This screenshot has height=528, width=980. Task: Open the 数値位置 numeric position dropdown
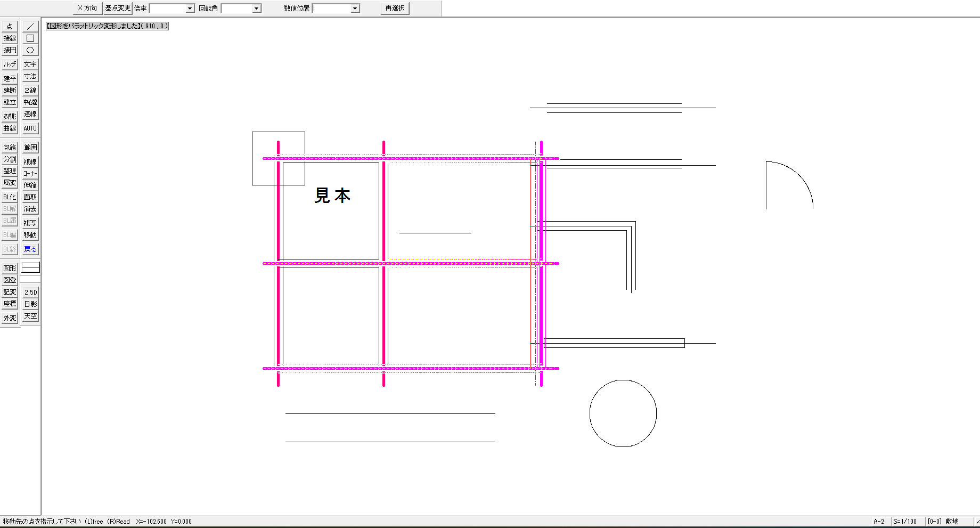coord(355,9)
